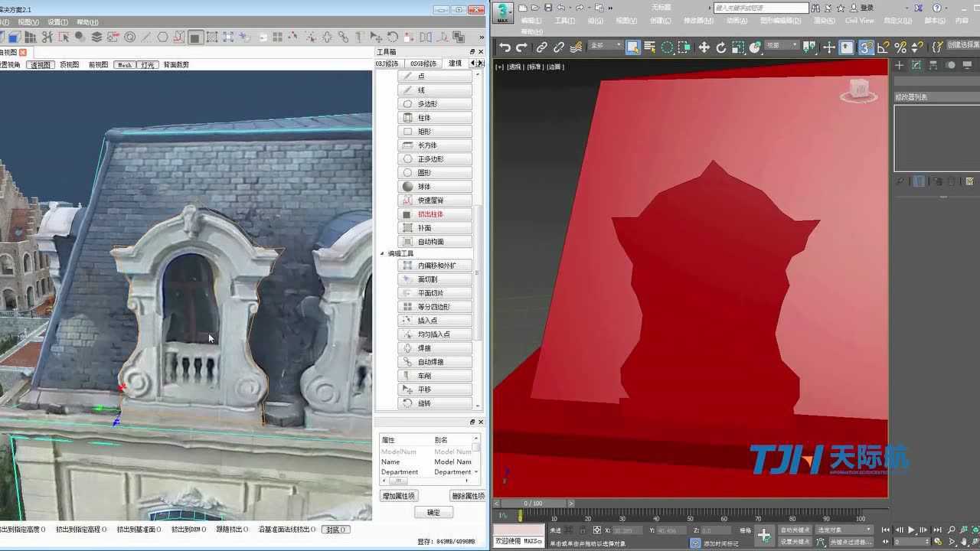Select the 焊接 weld tool

click(434, 347)
